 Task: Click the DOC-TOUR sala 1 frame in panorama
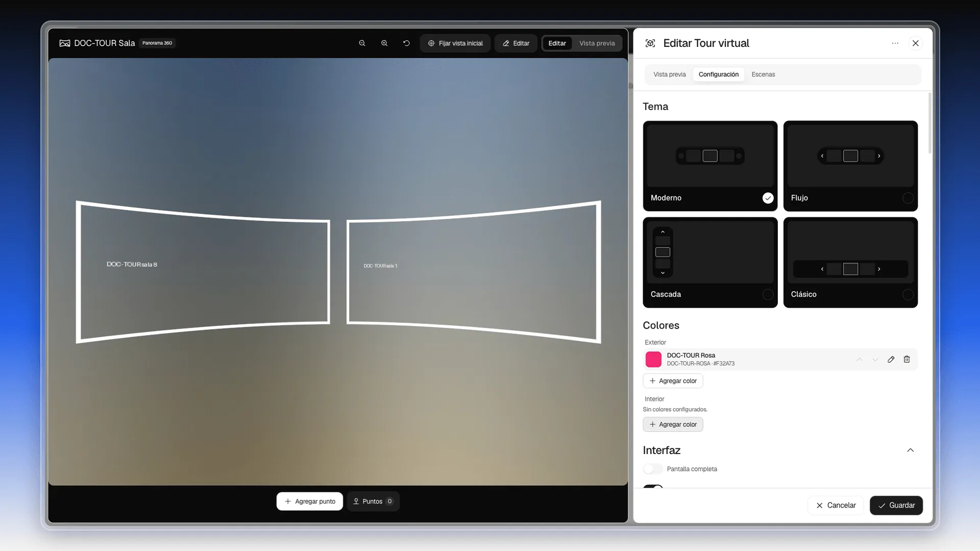[x=474, y=272]
